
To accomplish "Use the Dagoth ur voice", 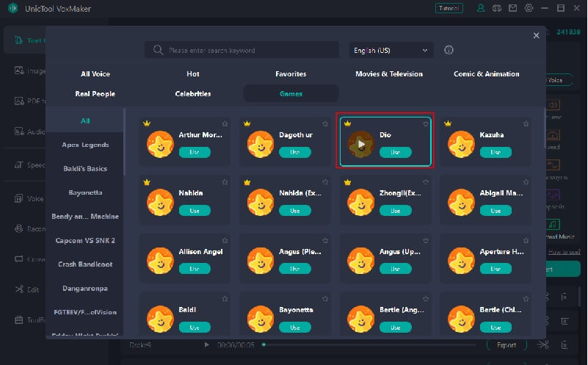I will tap(295, 152).
